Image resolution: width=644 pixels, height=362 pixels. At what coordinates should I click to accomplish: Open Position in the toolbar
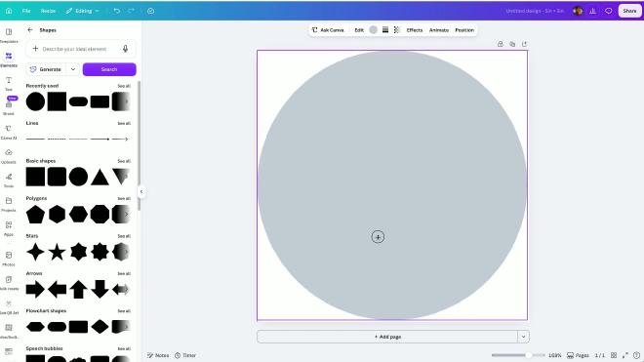(464, 30)
